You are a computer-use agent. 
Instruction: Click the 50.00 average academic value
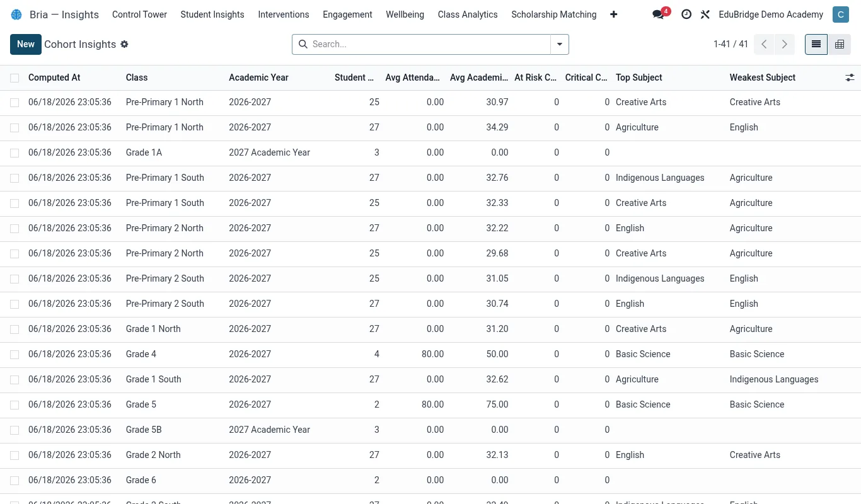tap(497, 354)
